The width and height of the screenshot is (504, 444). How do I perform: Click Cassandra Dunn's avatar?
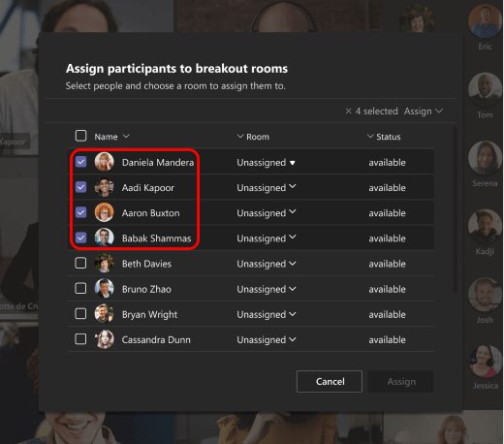point(104,339)
